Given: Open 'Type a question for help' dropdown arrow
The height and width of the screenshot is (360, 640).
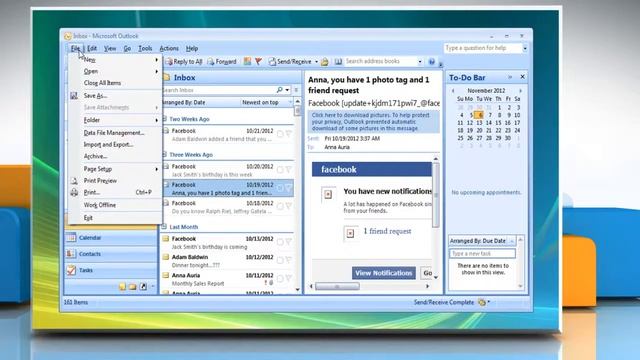Looking at the screenshot, I should tap(525, 48).
